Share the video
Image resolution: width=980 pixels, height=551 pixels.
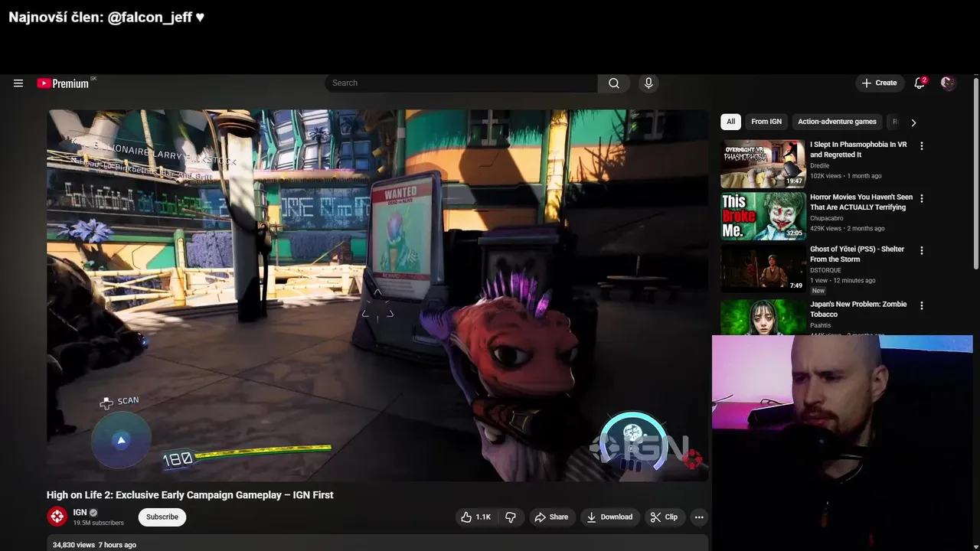[x=551, y=517]
